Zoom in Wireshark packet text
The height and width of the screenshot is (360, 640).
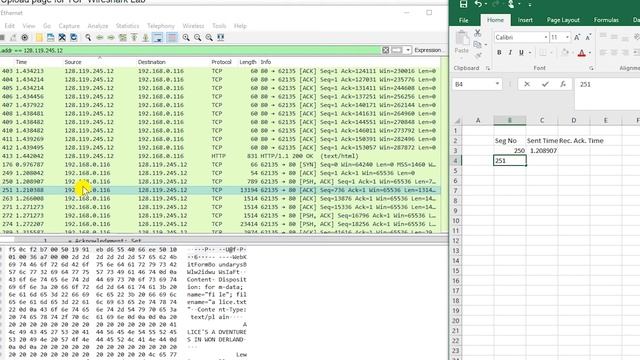click(186, 38)
